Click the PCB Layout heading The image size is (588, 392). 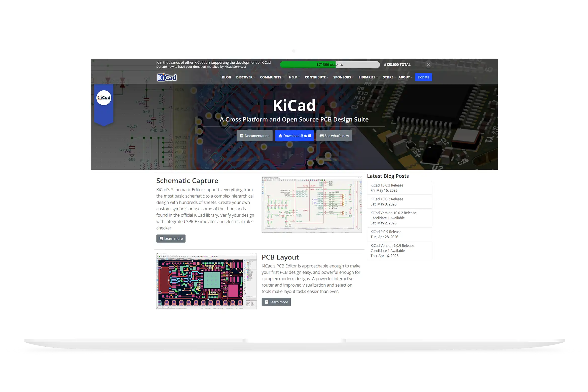coord(280,257)
